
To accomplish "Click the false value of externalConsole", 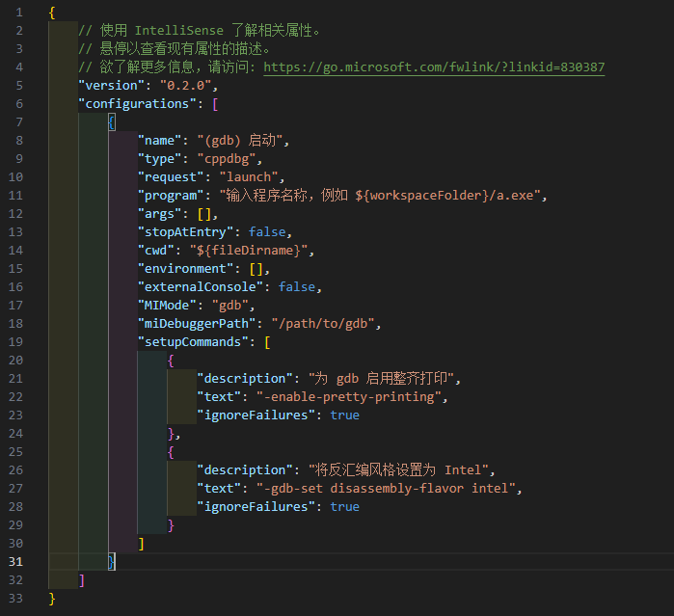I will tap(297, 287).
